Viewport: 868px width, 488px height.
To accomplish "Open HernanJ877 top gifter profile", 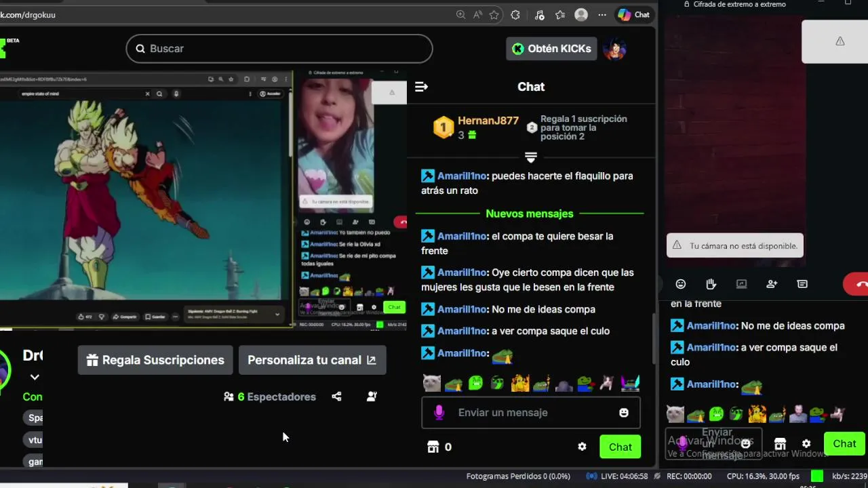I will pyautogui.click(x=488, y=121).
